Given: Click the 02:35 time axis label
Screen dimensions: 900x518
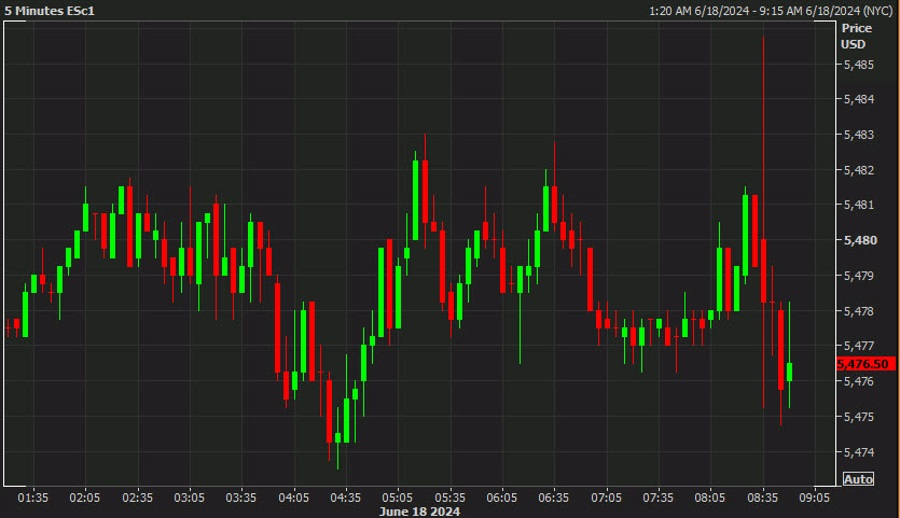Looking at the screenshot, I should (x=137, y=497).
